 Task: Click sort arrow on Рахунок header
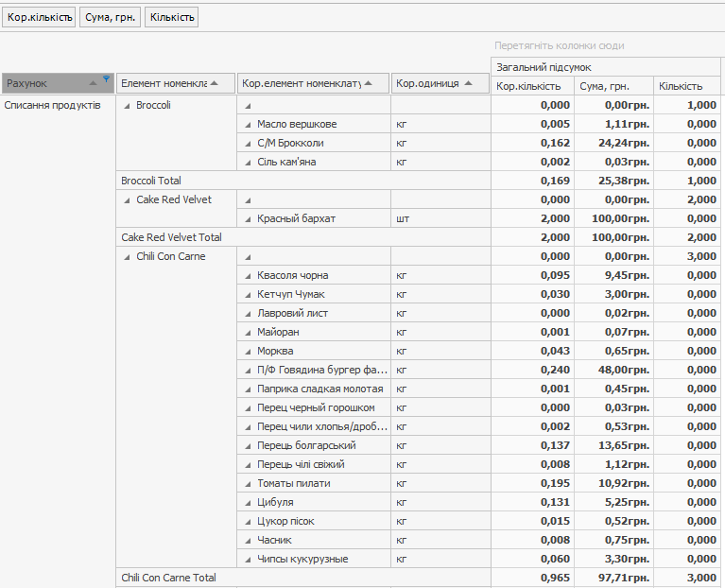[94, 84]
